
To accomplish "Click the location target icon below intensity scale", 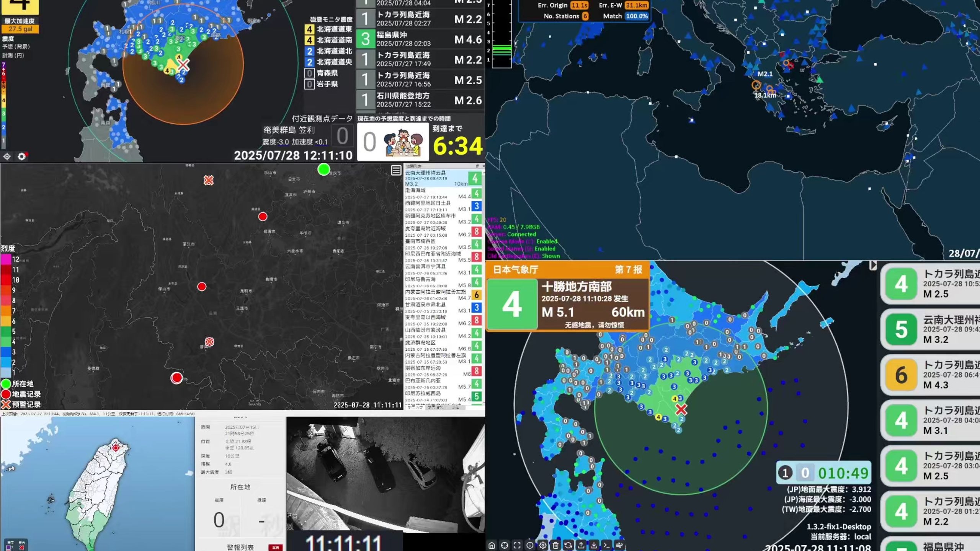I will point(7,156).
